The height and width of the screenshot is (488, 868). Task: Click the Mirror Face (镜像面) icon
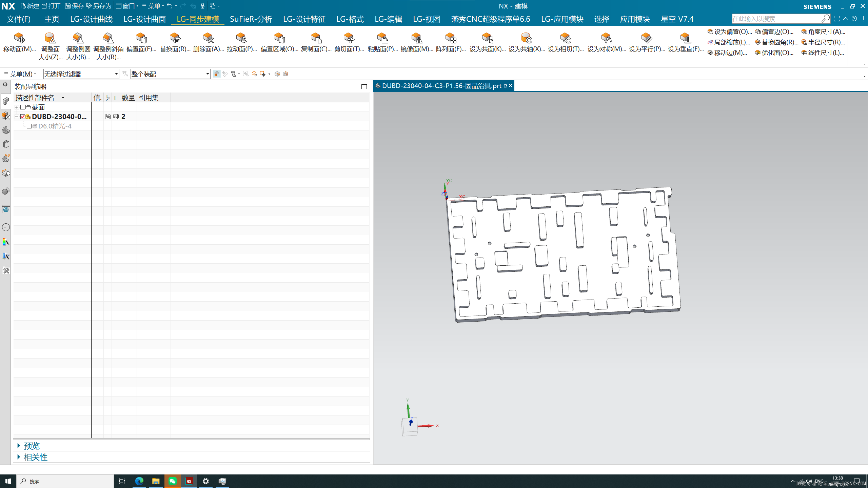pos(416,38)
